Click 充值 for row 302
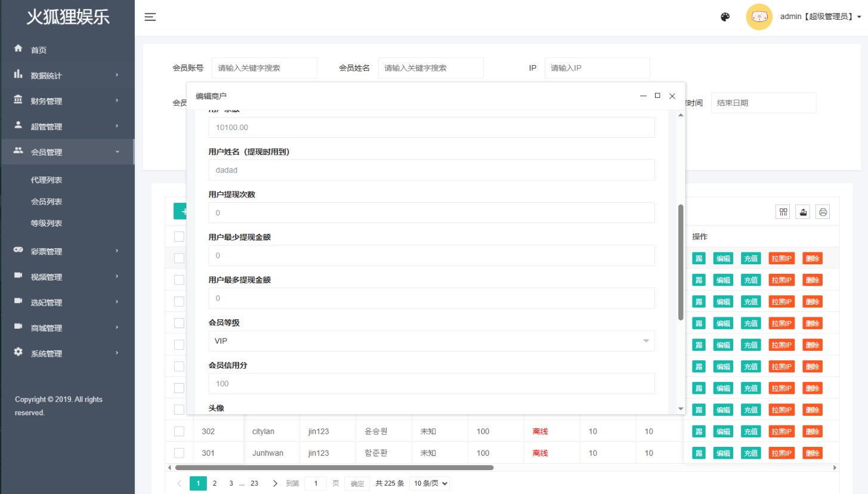Screen dimensions: 868x494 click(x=751, y=431)
